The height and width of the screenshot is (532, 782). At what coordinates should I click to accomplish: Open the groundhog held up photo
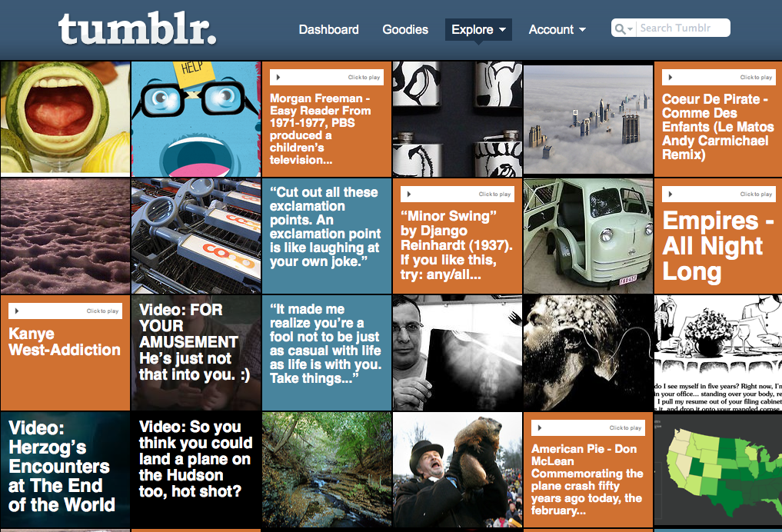click(458, 470)
